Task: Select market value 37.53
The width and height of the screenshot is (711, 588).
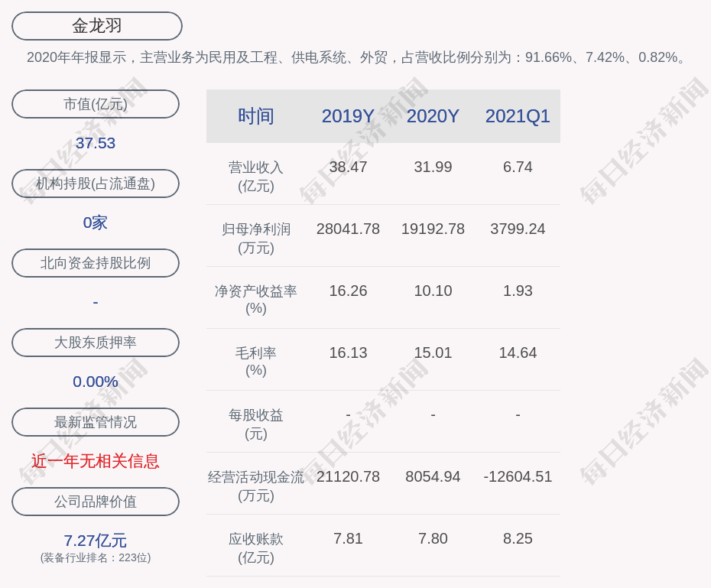Action: [96, 143]
